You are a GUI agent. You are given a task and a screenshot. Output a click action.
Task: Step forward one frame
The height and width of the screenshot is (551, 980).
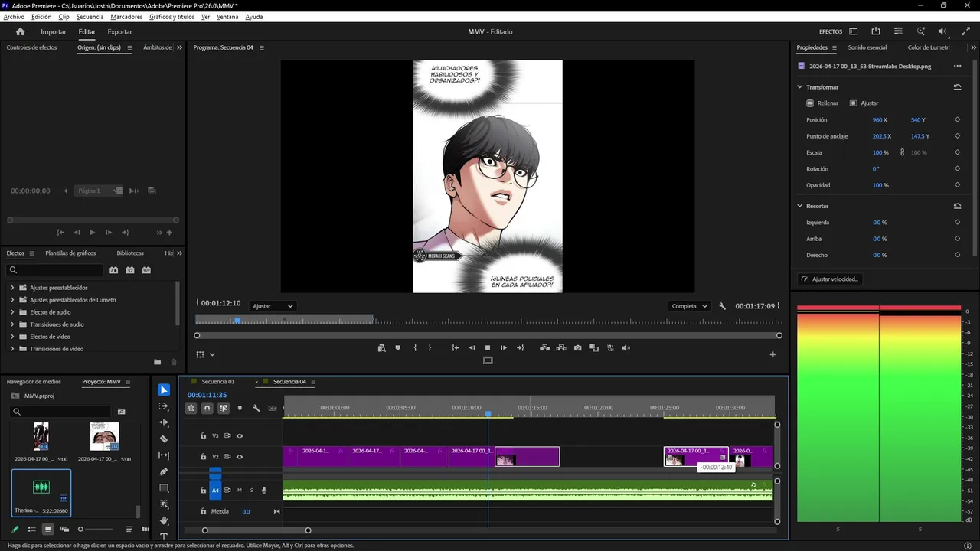coord(504,347)
